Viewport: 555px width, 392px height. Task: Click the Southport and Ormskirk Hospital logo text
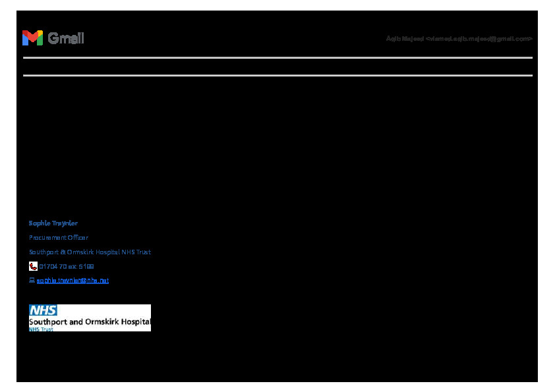coord(90,322)
